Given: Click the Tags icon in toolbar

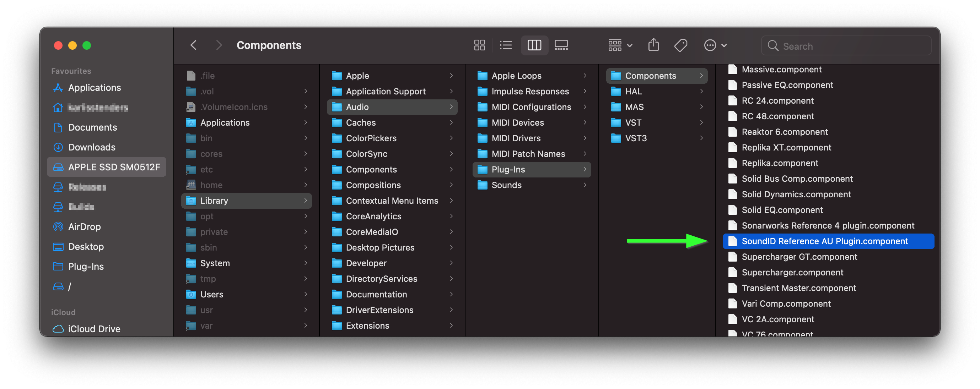Looking at the screenshot, I should [x=680, y=45].
